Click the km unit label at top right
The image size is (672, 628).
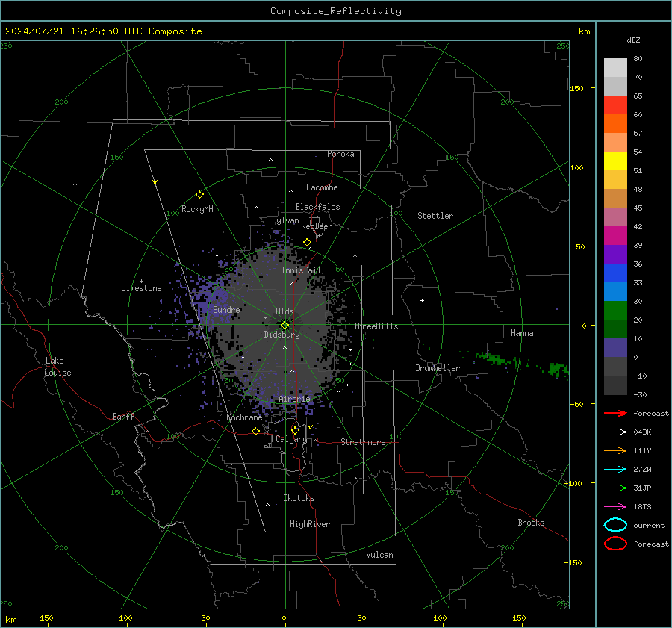click(584, 31)
